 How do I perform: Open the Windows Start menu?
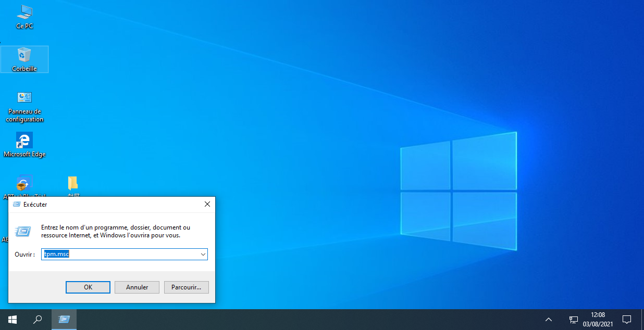point(13,319)
